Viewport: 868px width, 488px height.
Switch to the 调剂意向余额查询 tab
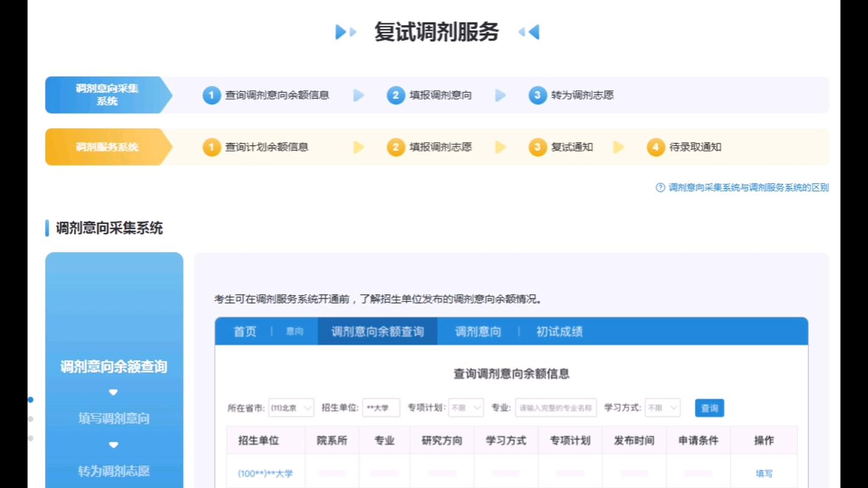[x=377, y=332]
